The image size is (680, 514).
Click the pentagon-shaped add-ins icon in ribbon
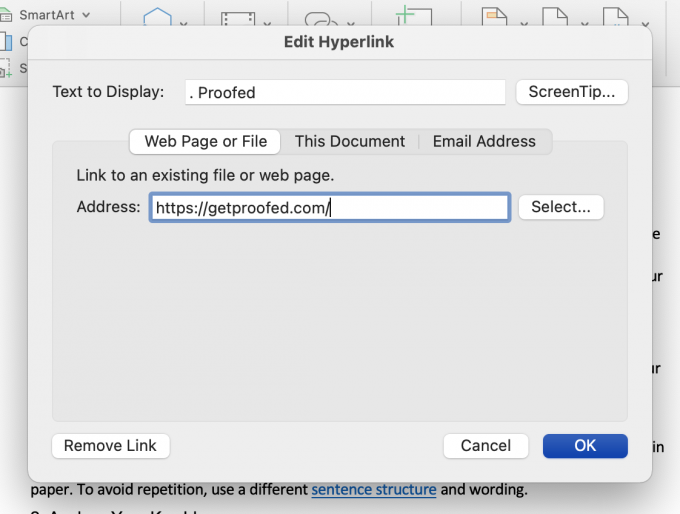(157, 18)
